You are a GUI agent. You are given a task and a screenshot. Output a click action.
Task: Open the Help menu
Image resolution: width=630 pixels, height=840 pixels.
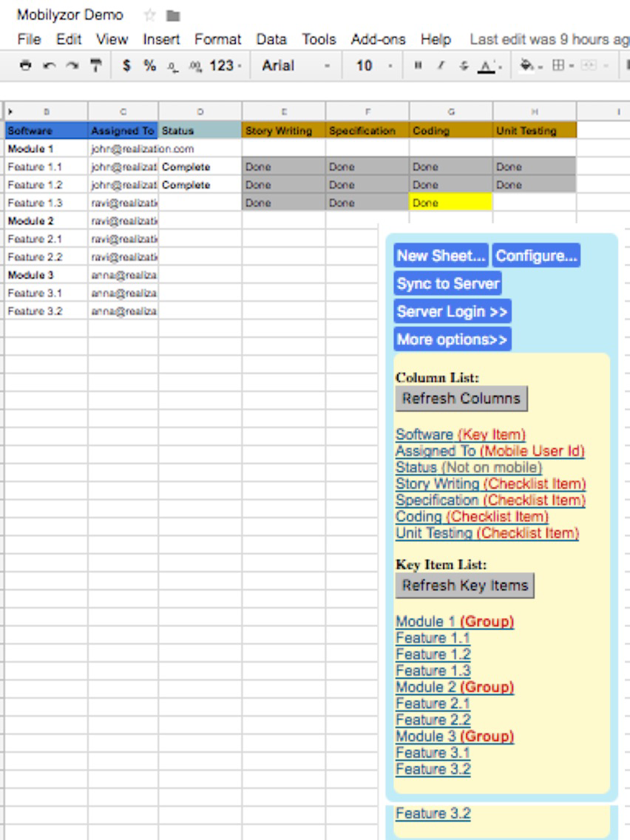coord(436,40)
